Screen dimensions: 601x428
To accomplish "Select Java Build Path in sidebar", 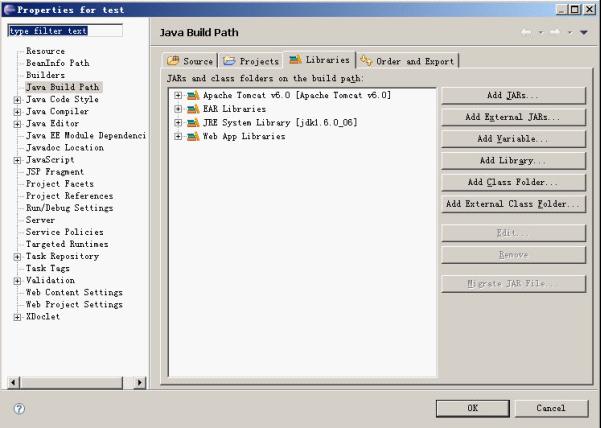I will click(63, 87).
